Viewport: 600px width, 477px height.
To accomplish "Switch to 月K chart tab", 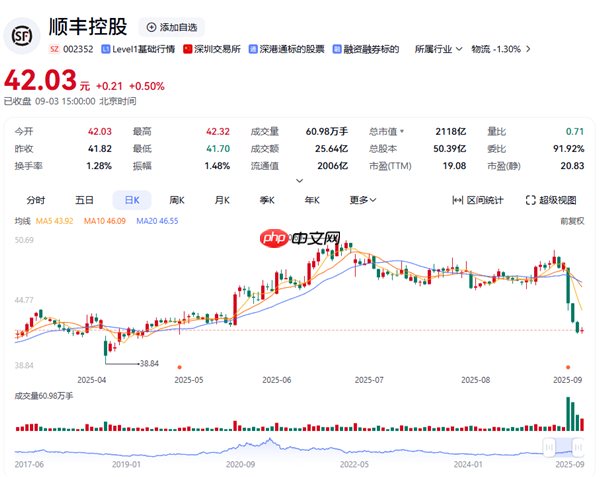I will coord(222,200).
